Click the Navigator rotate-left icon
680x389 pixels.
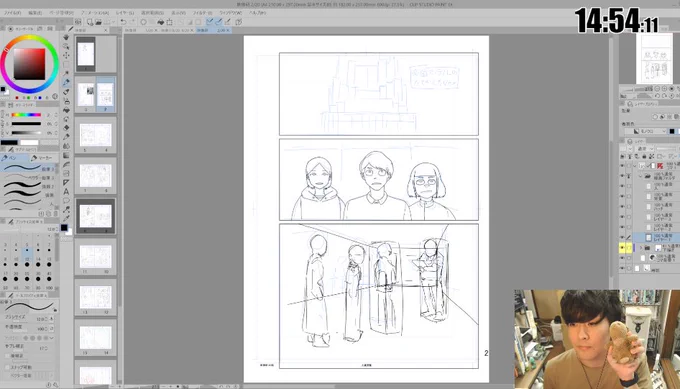click(x=657, y=96)
